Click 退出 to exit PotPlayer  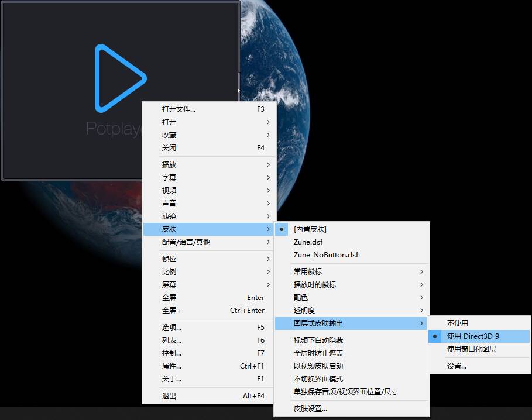pyautogui.click(x=169, y=396)
